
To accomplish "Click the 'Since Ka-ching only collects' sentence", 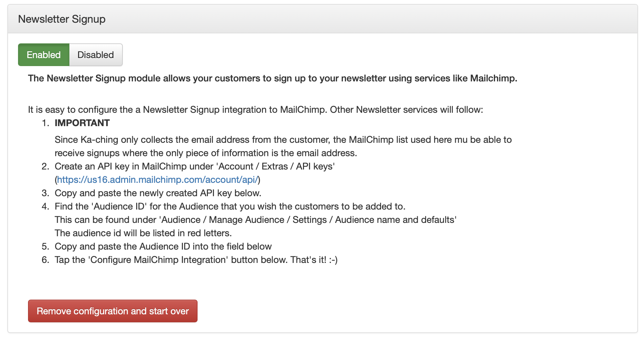I will [x=283, y=139].
